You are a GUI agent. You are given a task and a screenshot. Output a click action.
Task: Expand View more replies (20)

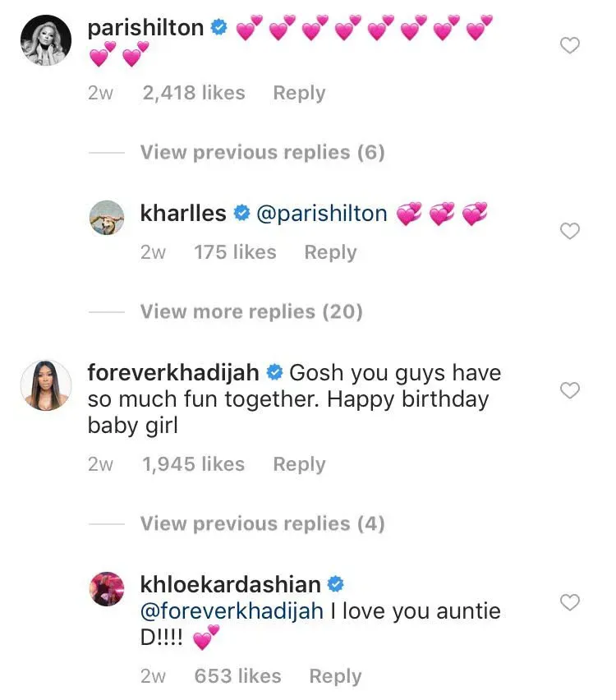point(251,311)
